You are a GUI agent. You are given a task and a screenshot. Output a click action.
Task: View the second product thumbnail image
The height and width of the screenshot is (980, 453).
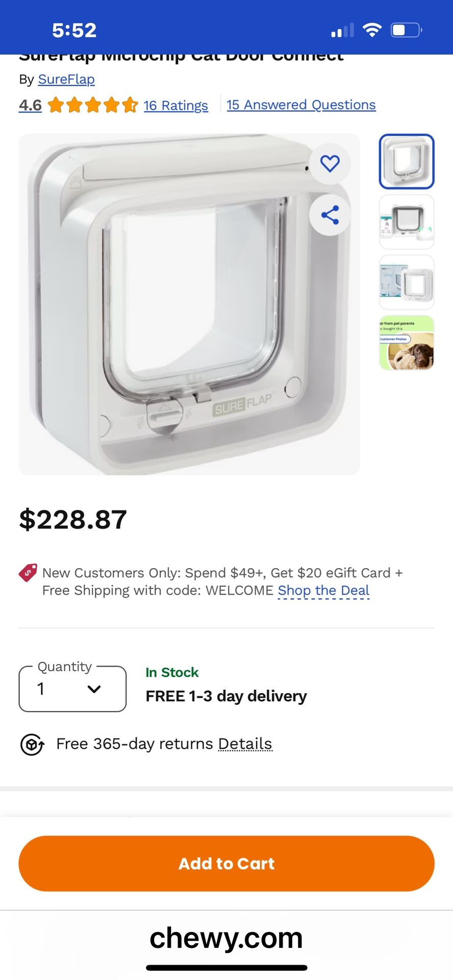[x=407, y=222]
